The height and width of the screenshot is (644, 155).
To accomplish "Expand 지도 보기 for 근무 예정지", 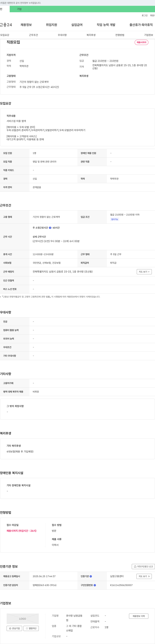I will click(x=144, y=272).
